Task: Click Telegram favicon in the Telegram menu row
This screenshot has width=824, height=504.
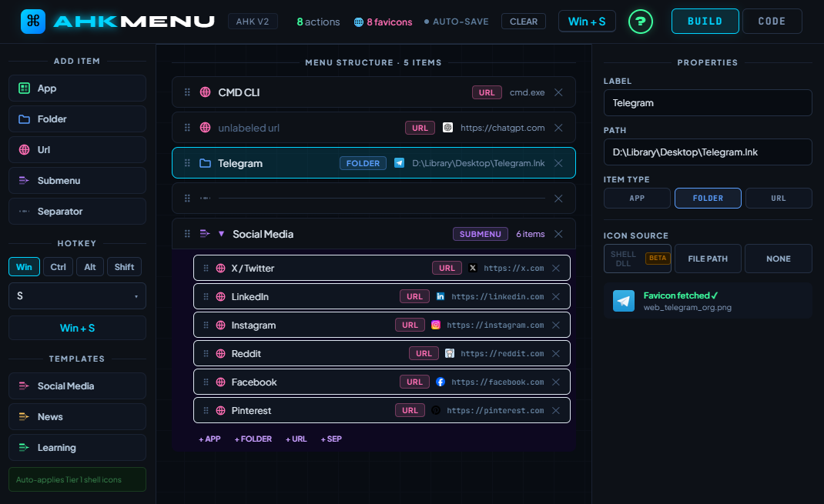Action: tap(400, 163)
